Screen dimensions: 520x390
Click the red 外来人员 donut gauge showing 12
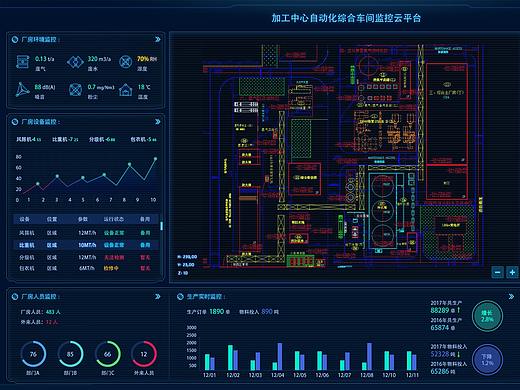tap(144, 354)
